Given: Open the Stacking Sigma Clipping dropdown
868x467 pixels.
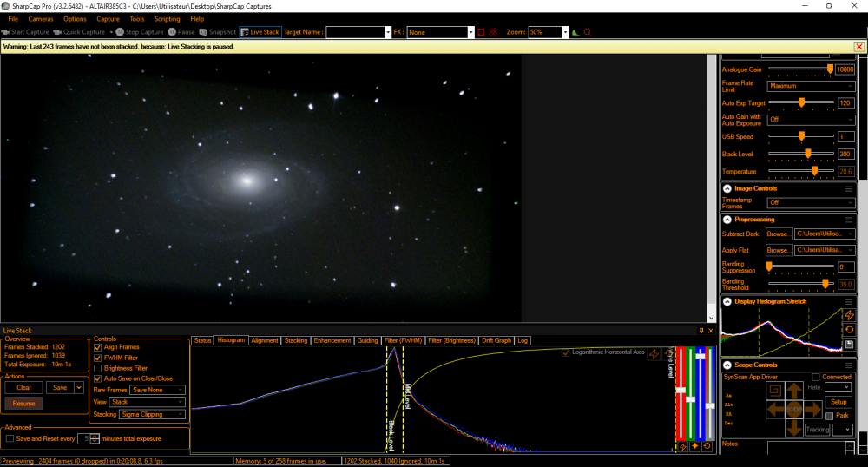Looking at the screenshot, I should click(152, 414).
